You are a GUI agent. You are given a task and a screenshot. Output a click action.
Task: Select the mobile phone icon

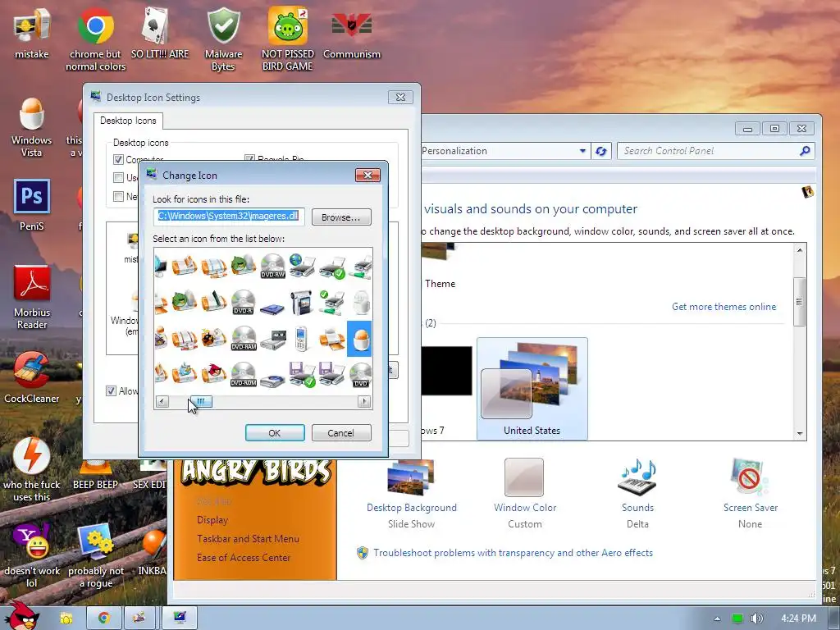pos(302,339)
